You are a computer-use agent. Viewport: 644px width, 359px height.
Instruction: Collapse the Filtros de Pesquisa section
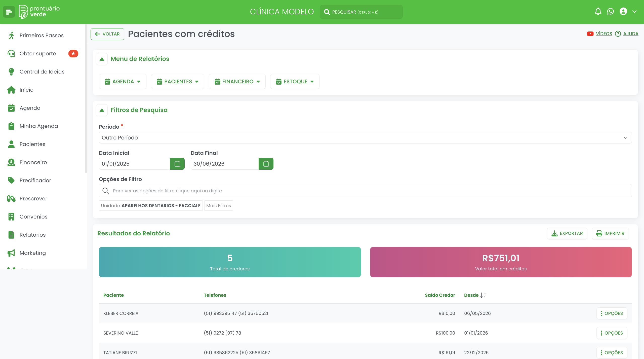click(x=102, y=110)
